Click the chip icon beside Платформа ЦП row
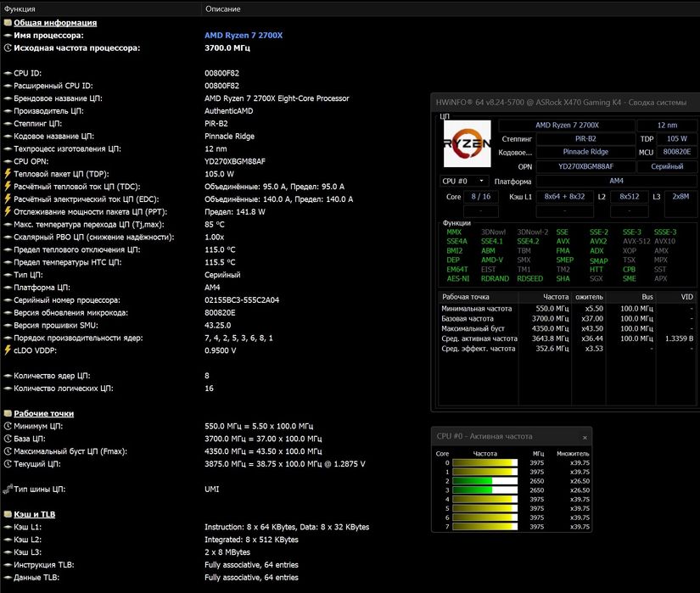 [x=8, y=288]
